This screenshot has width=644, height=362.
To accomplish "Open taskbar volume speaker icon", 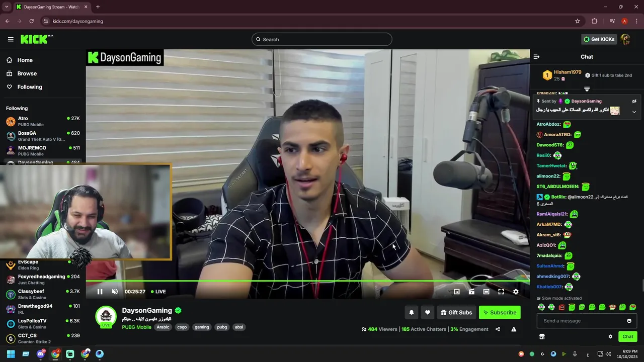I will (x=608, y=354).
